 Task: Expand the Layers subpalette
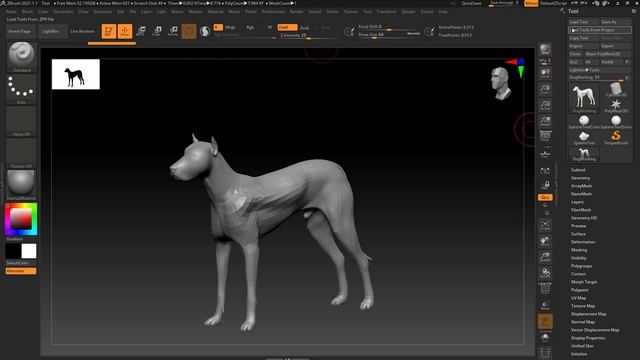577,202
